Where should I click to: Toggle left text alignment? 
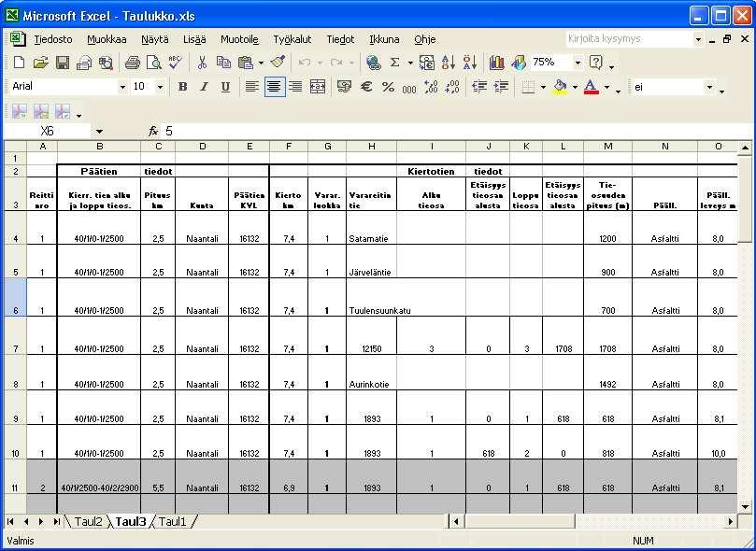(x=251, y=87)
